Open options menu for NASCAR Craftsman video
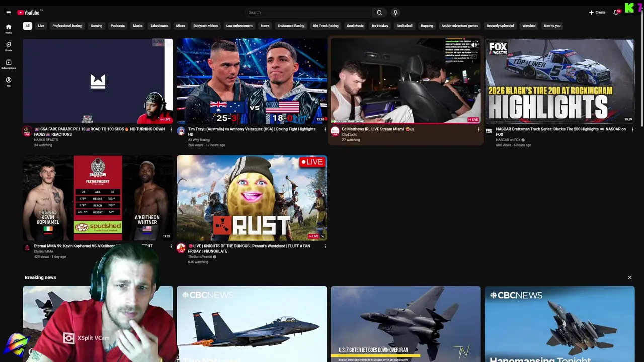This screenshot has width=644, height=362. click(632, 129)
